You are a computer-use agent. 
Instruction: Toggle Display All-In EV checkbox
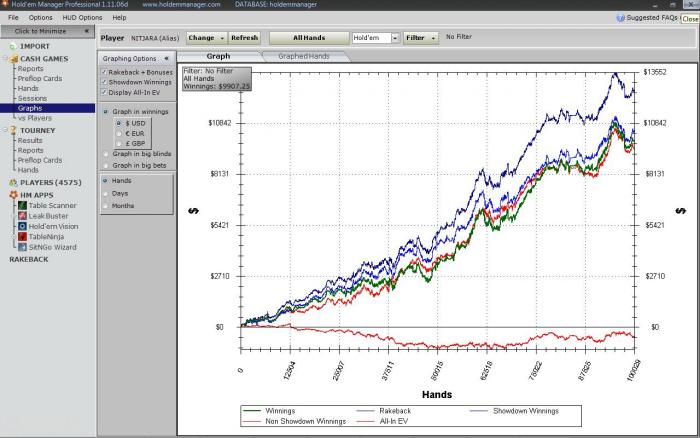point(104,92)
